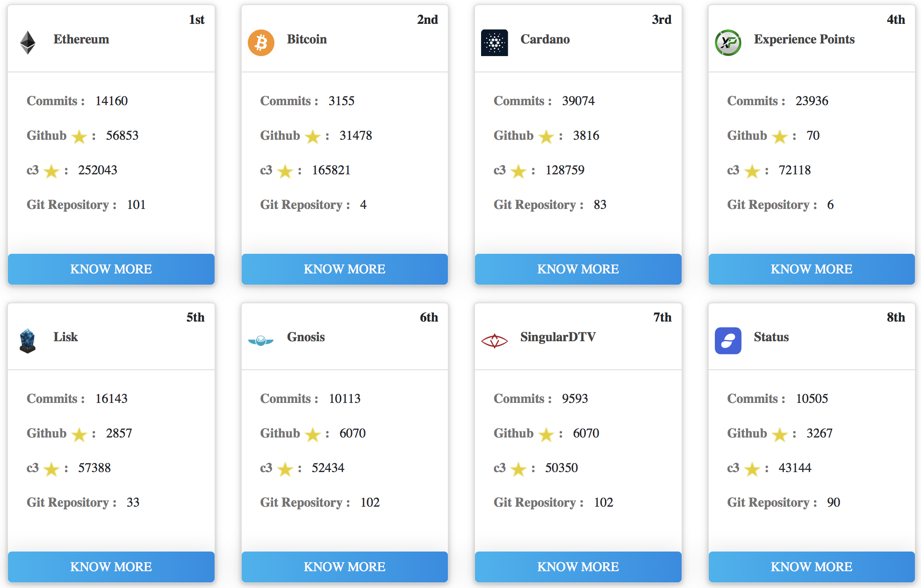Viewport: 921px width, 588px height.
Task: Click the Github star icon in Bitcoin card
Action: pos(313,136)
